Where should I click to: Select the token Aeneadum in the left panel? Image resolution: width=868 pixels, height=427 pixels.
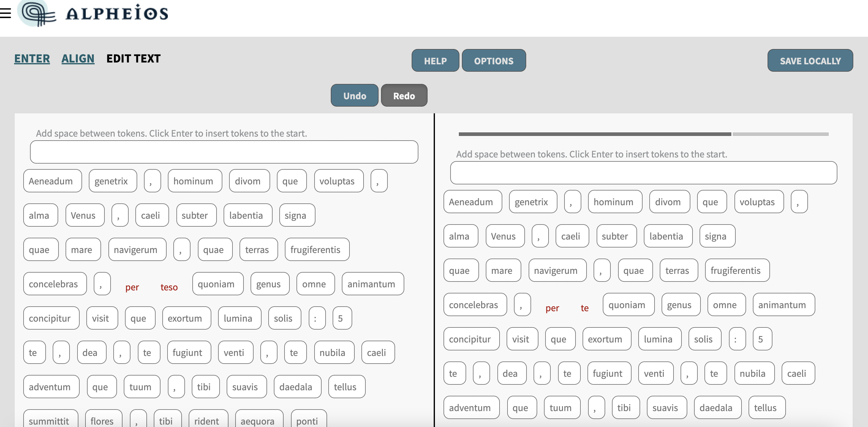[x=52, y=181]
